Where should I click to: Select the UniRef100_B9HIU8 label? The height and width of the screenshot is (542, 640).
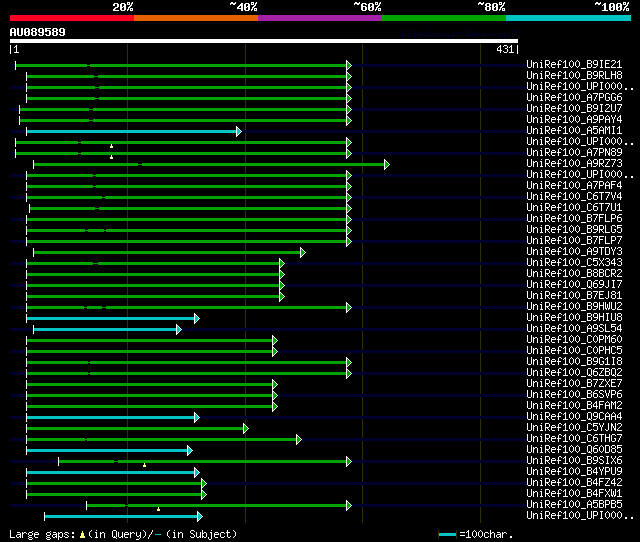(574, 318)
